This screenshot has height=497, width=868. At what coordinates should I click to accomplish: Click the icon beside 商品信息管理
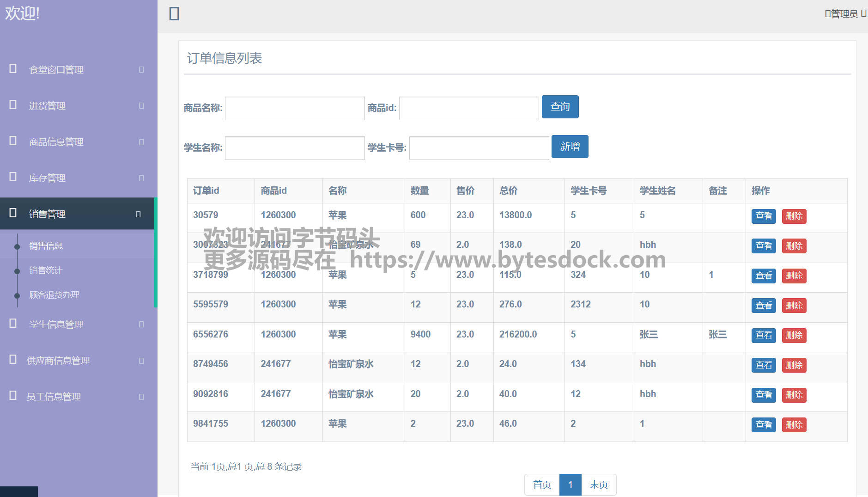coord(13,141)
